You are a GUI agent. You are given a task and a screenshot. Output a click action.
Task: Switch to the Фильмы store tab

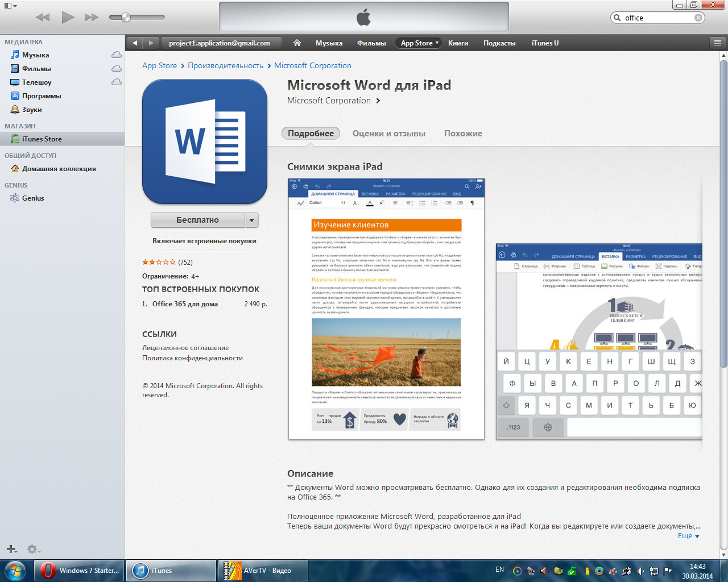tap(371, 43)
